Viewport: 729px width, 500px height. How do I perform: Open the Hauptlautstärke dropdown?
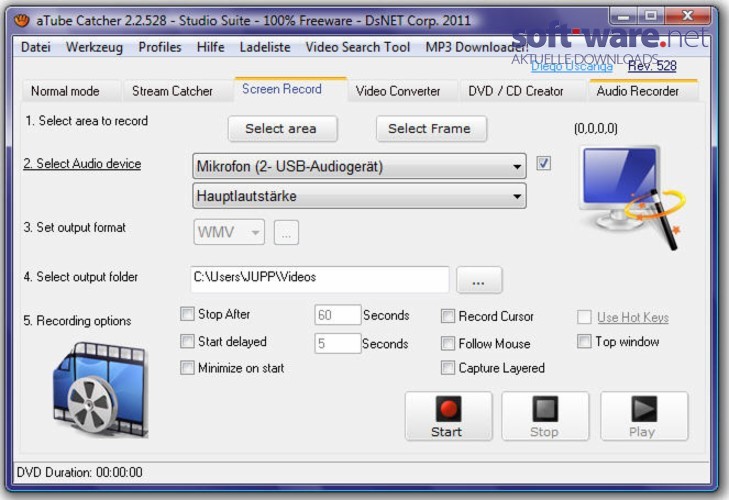pos(359,196)
